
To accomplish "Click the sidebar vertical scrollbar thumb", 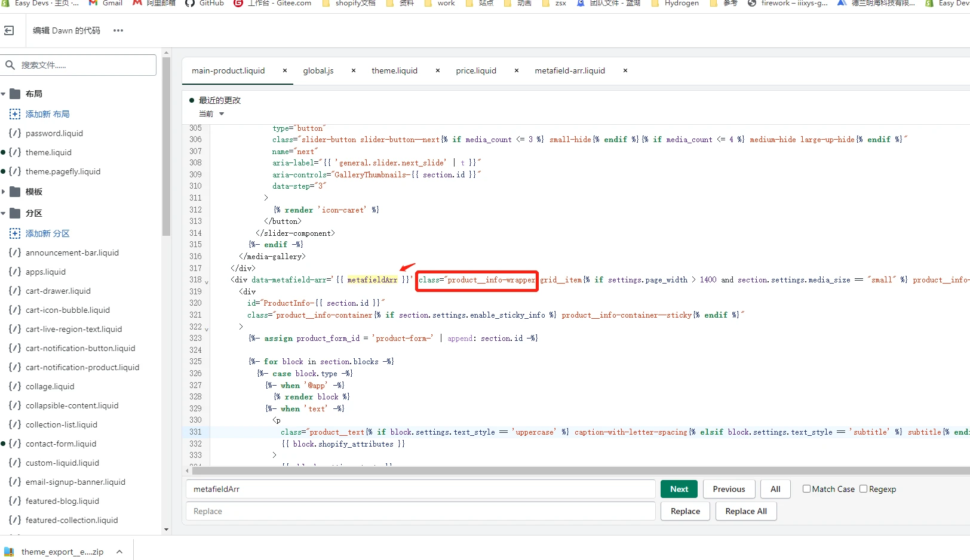I will [166, 146].
